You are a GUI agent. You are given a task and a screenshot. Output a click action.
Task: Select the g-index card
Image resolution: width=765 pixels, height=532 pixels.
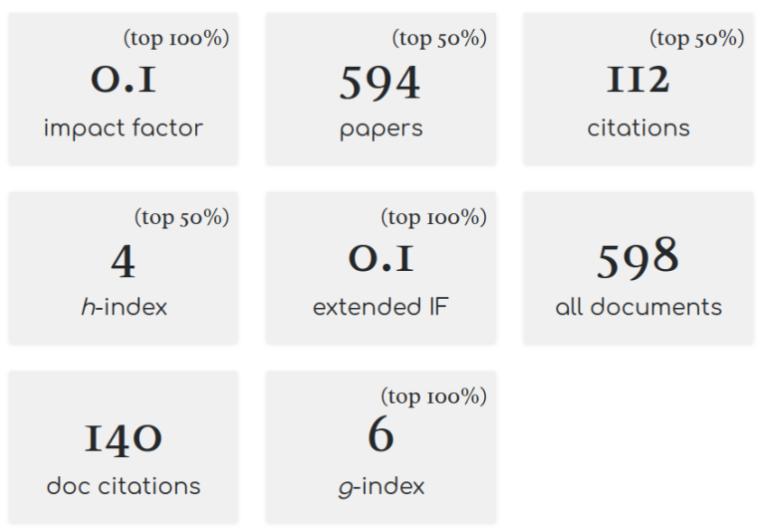pos(382,447)
